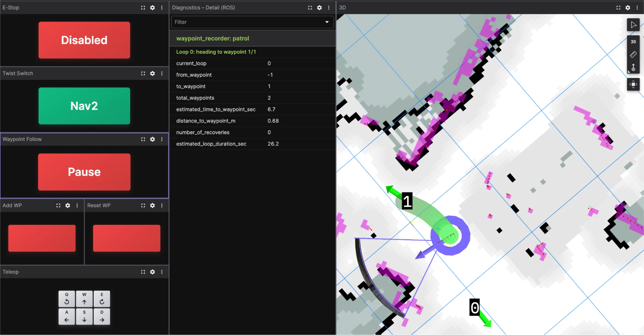Click the Pause waypoint follow button

tap(84, 172)
